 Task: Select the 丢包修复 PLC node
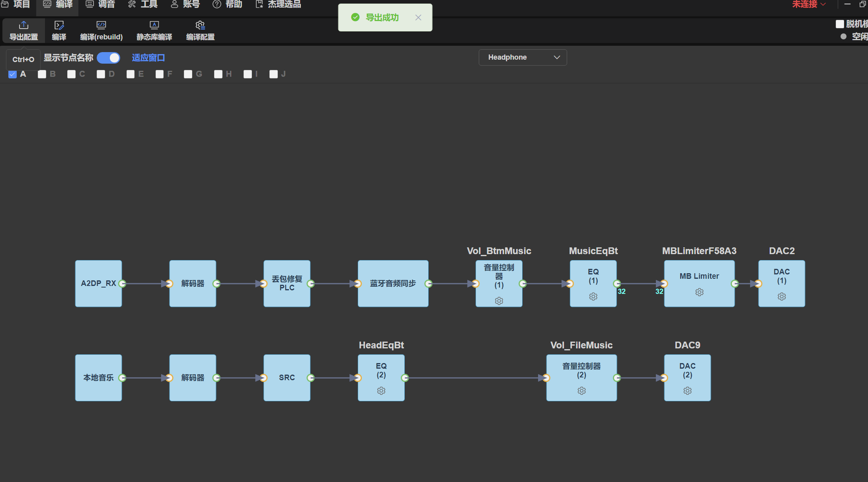(x=287, y=284)
